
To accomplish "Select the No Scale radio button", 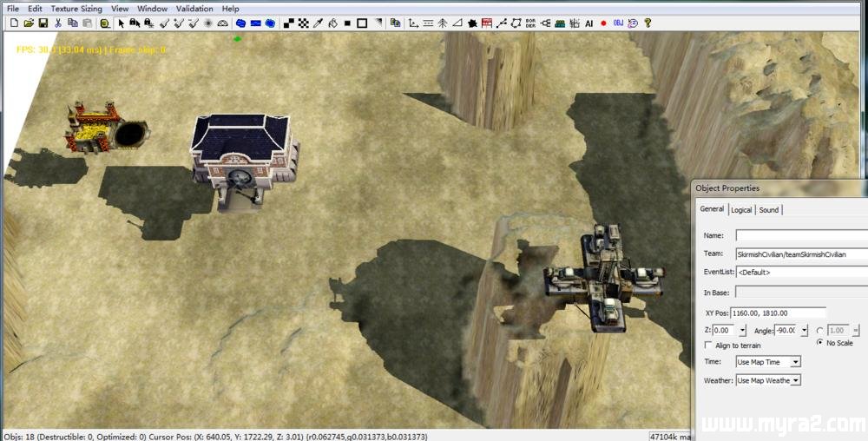I will [820, 343].
